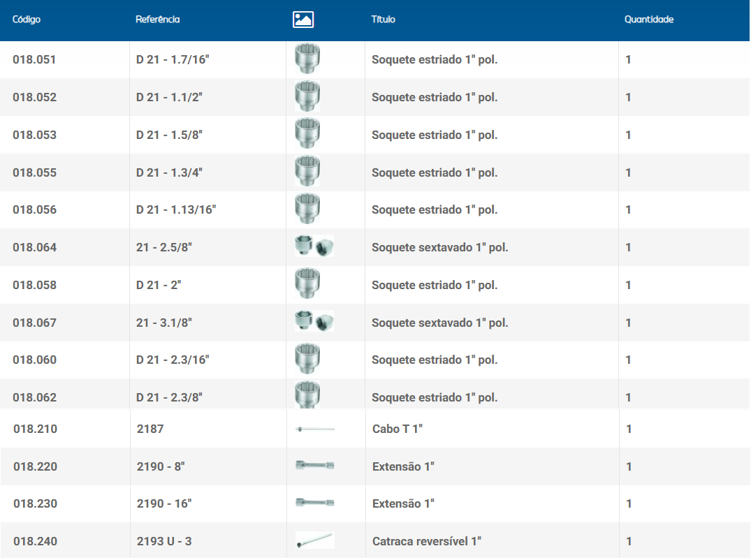Screen dimensions: 751x560
Task: Click product code 018.210
Action: coord(35,429)
